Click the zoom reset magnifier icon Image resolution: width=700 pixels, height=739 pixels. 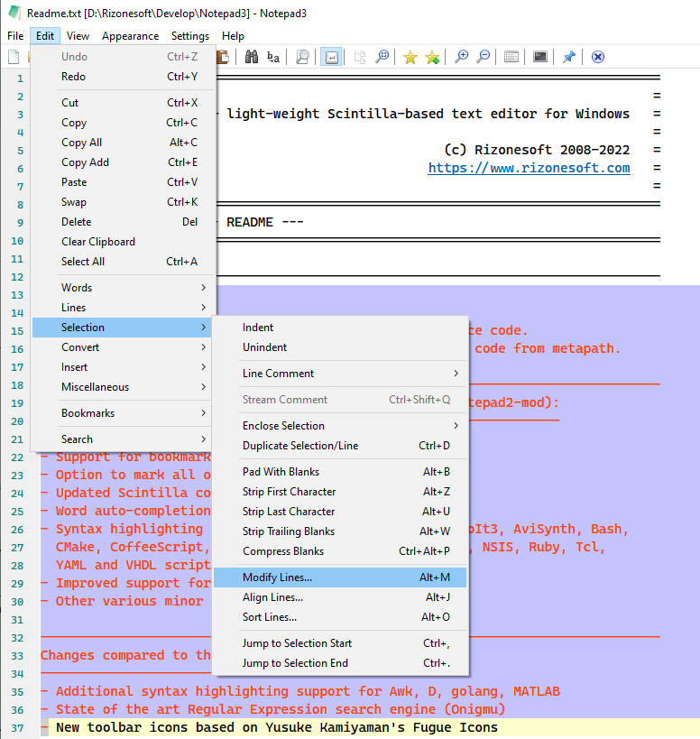[x=382, y=57]
